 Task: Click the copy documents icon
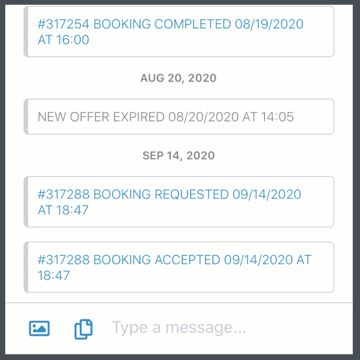coord(83,329)
